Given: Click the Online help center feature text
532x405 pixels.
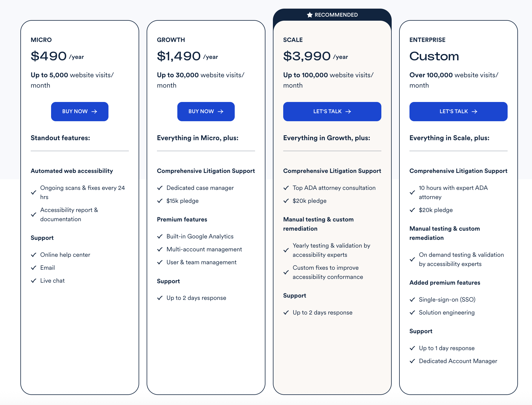Looking at the screenshot, I should pos(65,255).
